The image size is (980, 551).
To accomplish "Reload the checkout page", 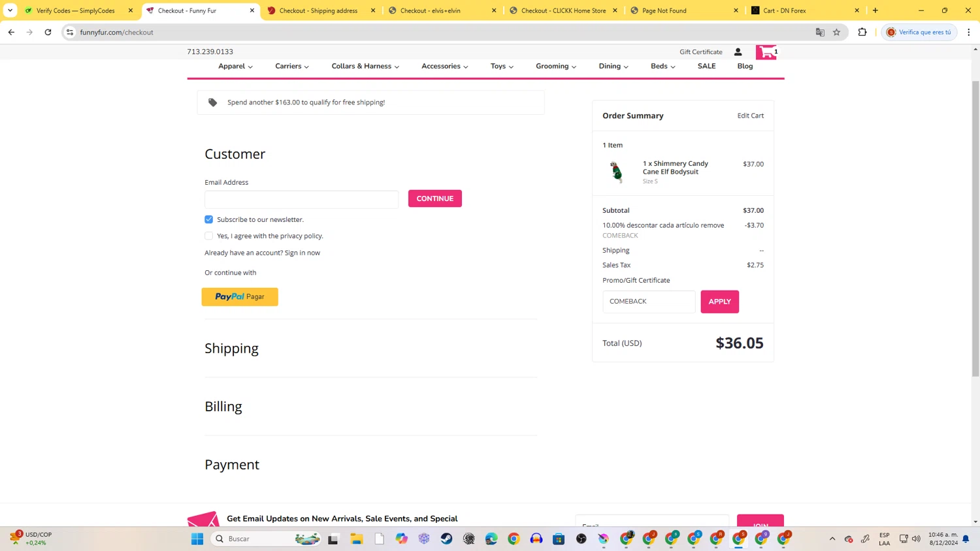I will point(48,32).
